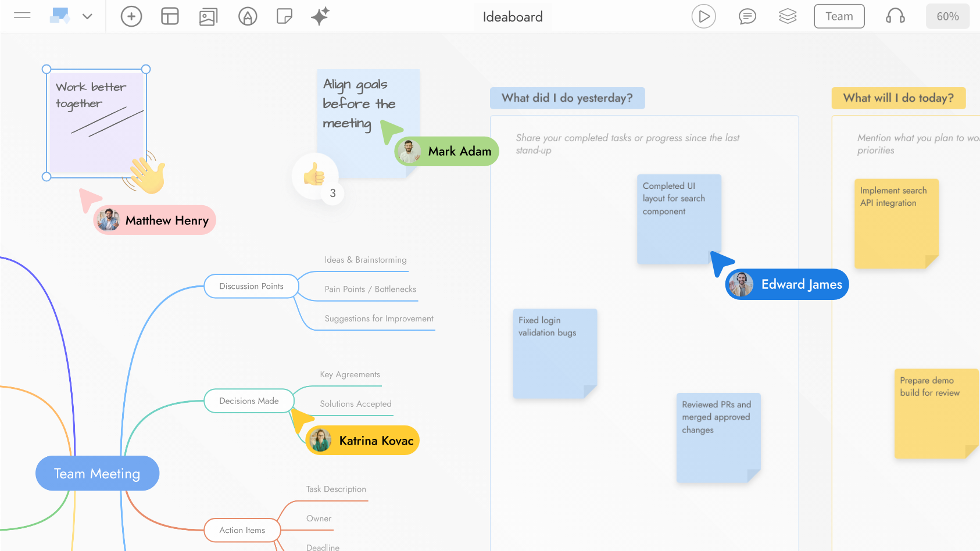Click the add element plus icon
The width and height of the screenshot is (980, 551).
[131, 16]
